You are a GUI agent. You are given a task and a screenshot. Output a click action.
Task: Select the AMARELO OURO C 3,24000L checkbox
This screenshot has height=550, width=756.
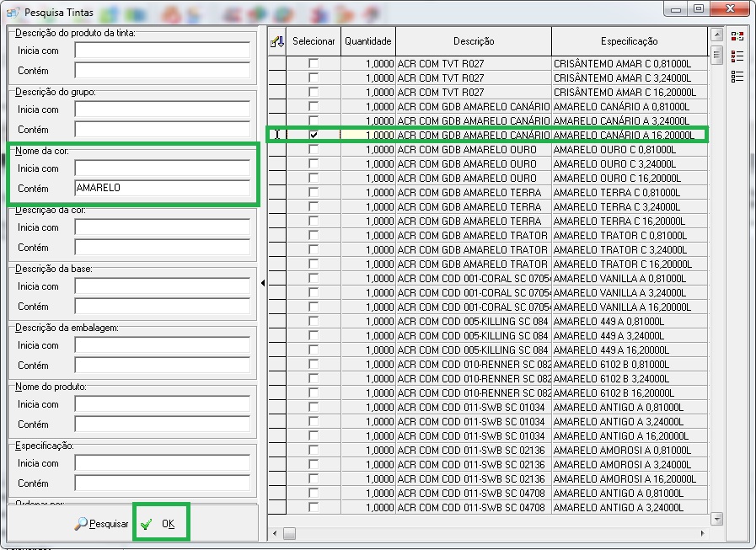pos(314,164)
